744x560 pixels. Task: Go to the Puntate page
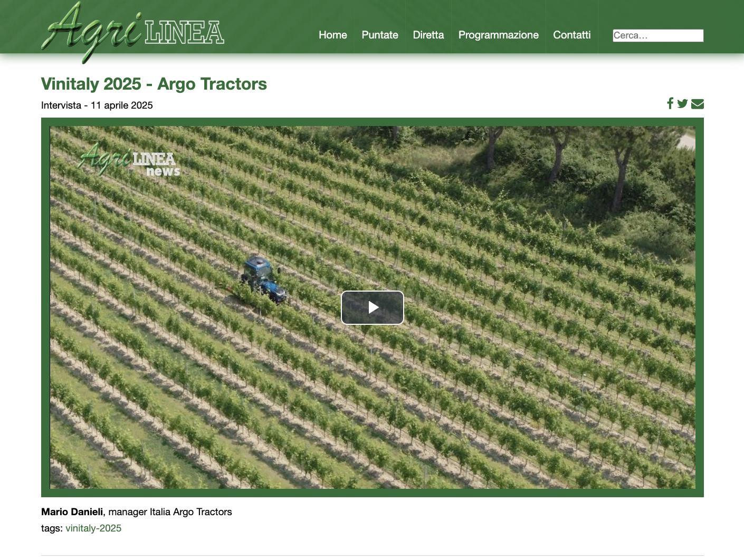380,35
